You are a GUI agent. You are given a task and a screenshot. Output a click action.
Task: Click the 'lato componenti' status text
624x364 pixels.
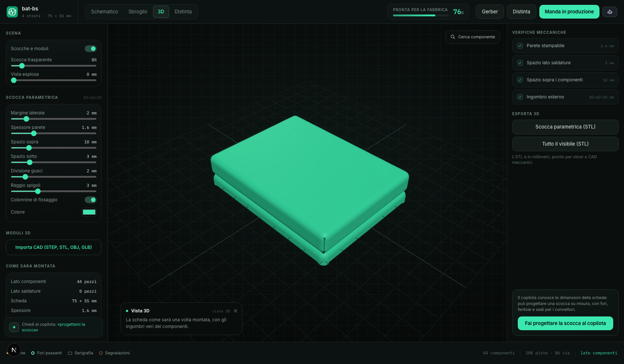click(599, 353)
